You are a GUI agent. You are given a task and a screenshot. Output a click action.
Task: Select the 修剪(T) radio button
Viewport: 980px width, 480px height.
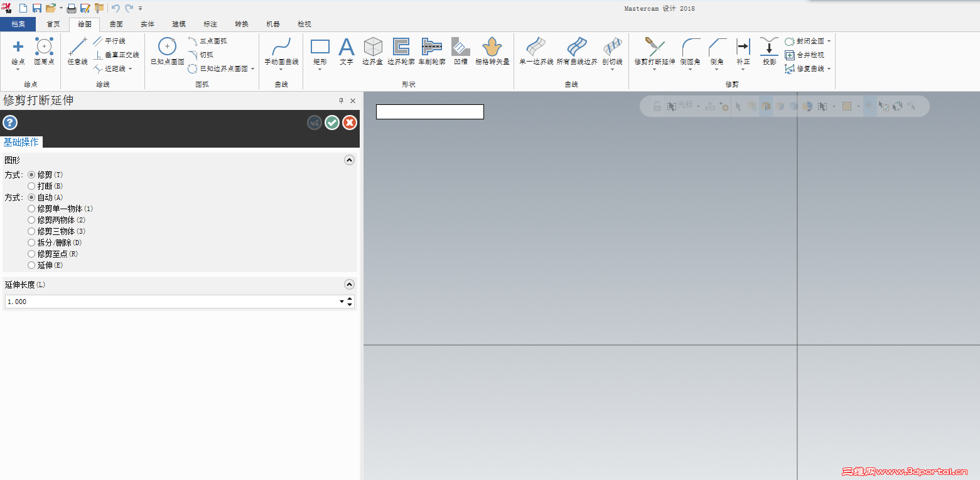(31, 175)
